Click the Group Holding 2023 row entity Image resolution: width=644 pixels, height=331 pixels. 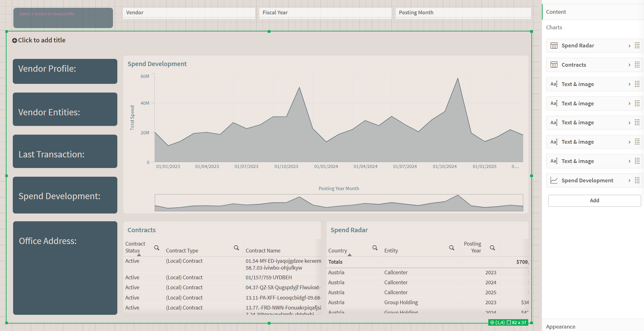[401, 302]
